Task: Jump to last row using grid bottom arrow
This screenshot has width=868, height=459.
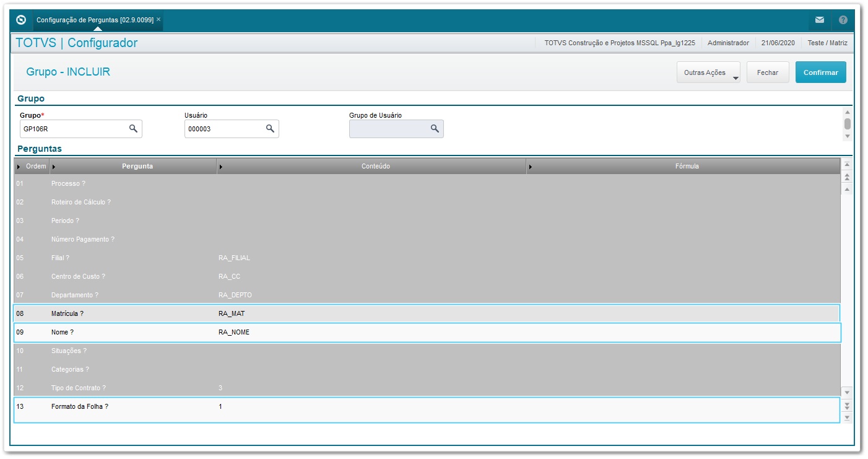Action: (848, 417)
